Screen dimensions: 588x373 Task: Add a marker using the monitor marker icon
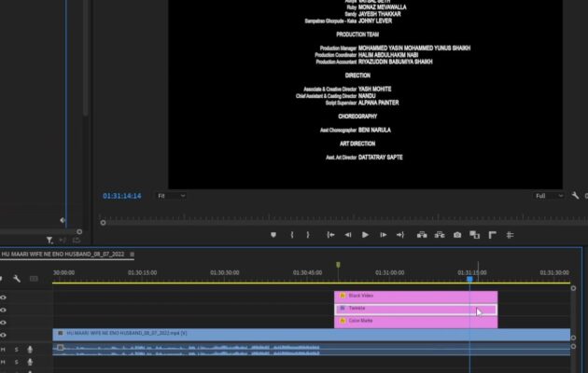click(273, 235)
